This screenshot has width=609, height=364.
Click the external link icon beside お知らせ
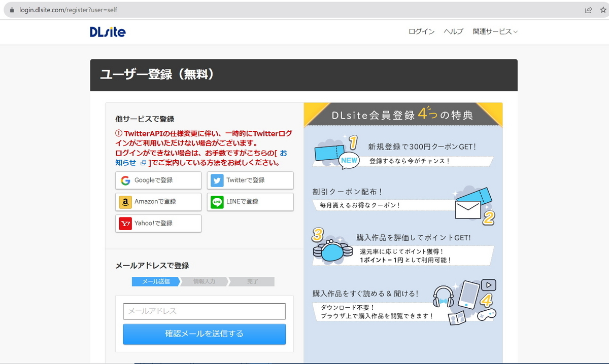pyautogui.click(x=143, y=163)
